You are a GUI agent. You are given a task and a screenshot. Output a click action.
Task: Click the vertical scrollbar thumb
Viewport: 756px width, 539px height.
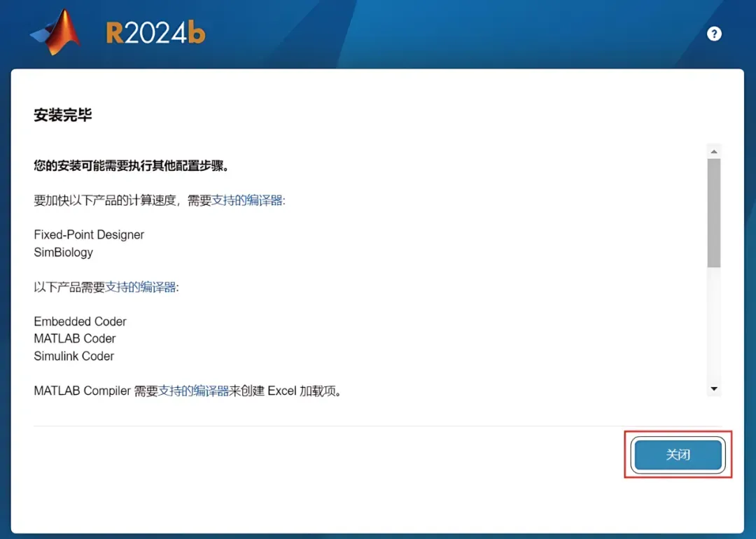[x=714, y=213]
